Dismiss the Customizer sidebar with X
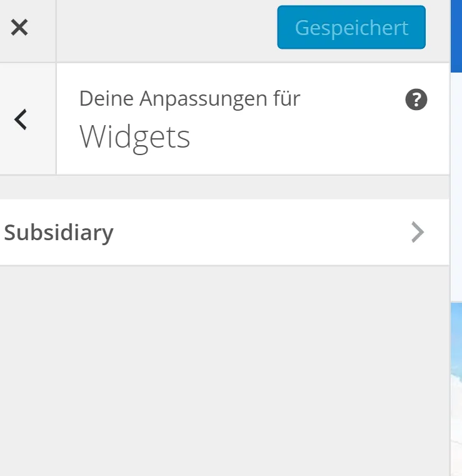 click(19, 28)
